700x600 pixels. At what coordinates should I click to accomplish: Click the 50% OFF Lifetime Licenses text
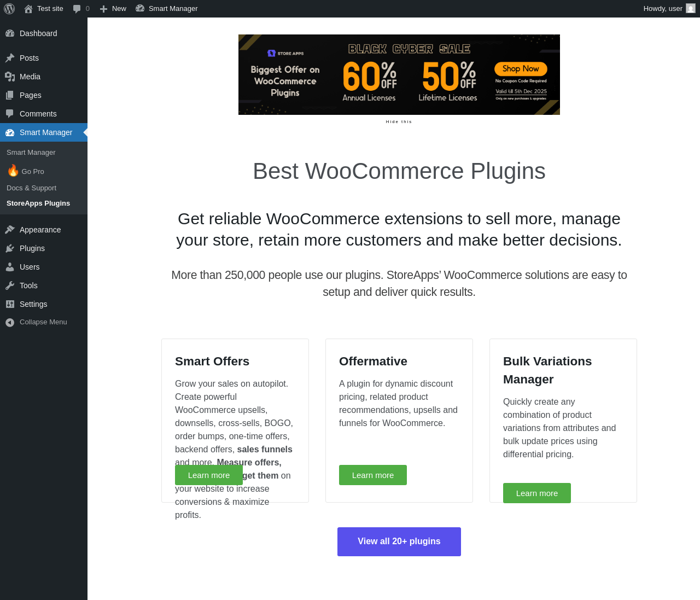coord(448,81)
